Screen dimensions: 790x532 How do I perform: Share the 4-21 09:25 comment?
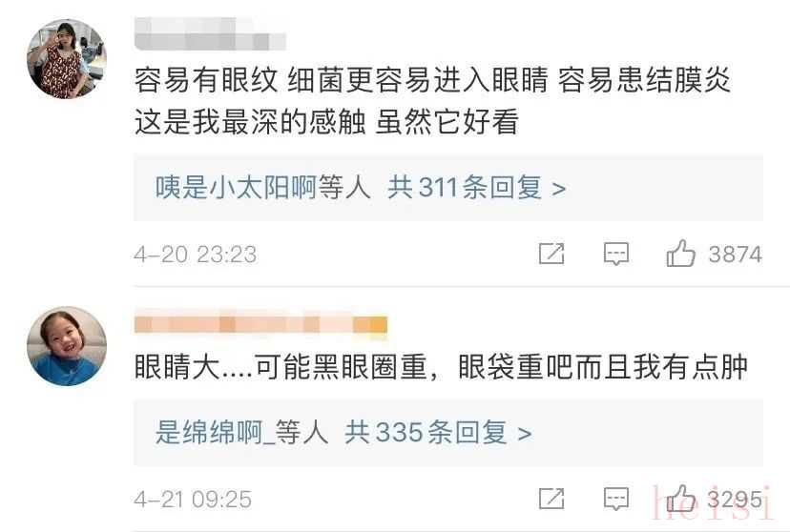[x=551, y=499]
